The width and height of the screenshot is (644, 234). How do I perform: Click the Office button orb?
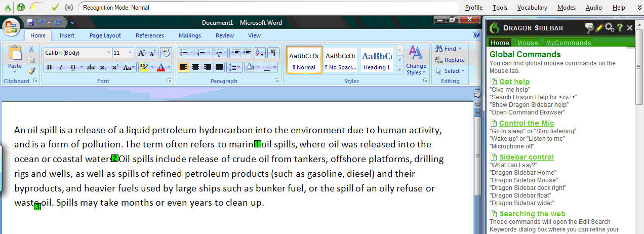click(x=11, y=26)
